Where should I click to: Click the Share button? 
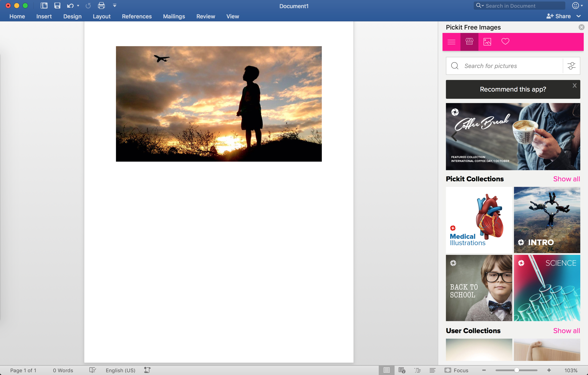click(559, 16)
